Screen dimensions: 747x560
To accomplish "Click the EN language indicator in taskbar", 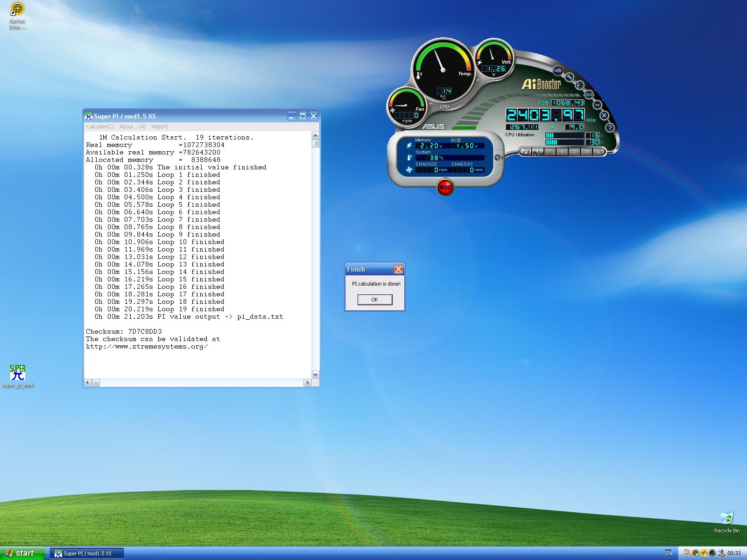I will click(668, 553).
